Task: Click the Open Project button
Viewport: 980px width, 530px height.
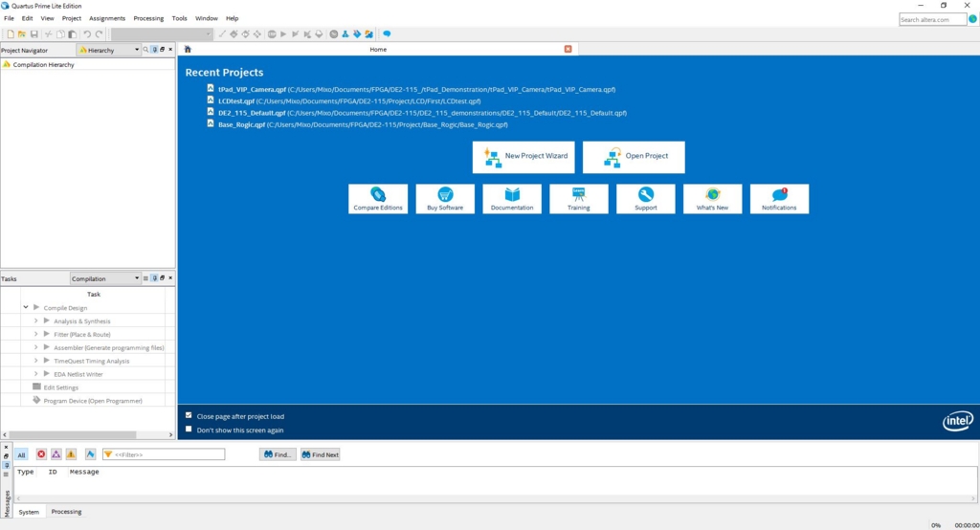Action: [x=634, y=157]
